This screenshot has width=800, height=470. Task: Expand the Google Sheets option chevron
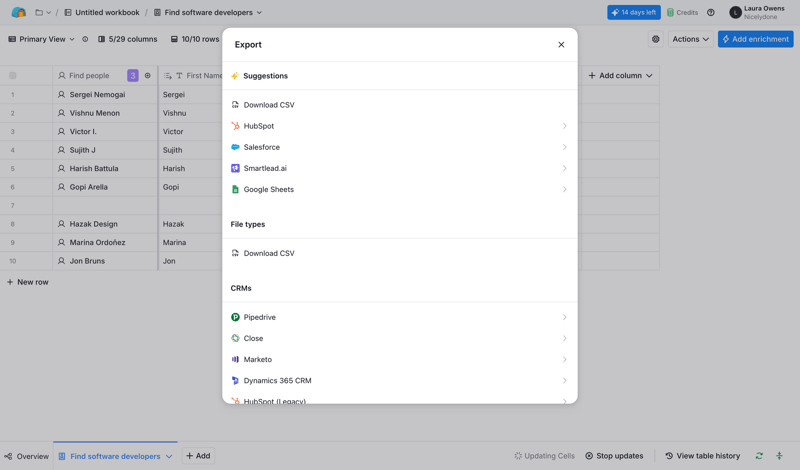pyautogui.click(x=564, y=189)
